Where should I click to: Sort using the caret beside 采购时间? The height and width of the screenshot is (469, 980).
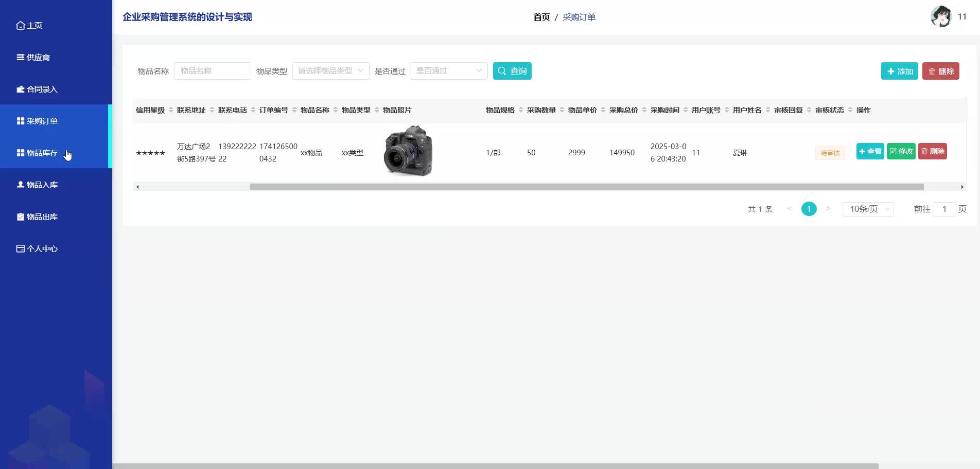[x=686, y=110]
